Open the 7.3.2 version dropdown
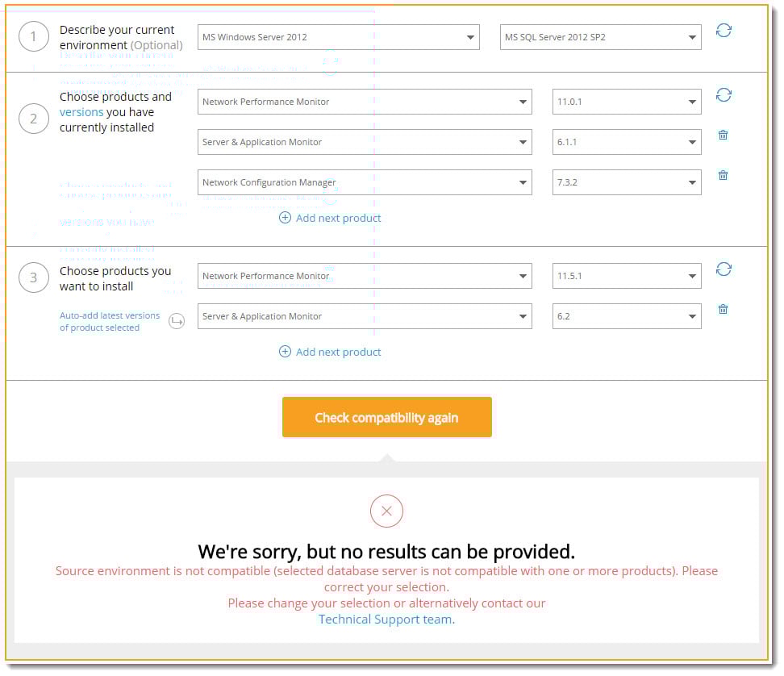784x676 pixels. [627, 182]
